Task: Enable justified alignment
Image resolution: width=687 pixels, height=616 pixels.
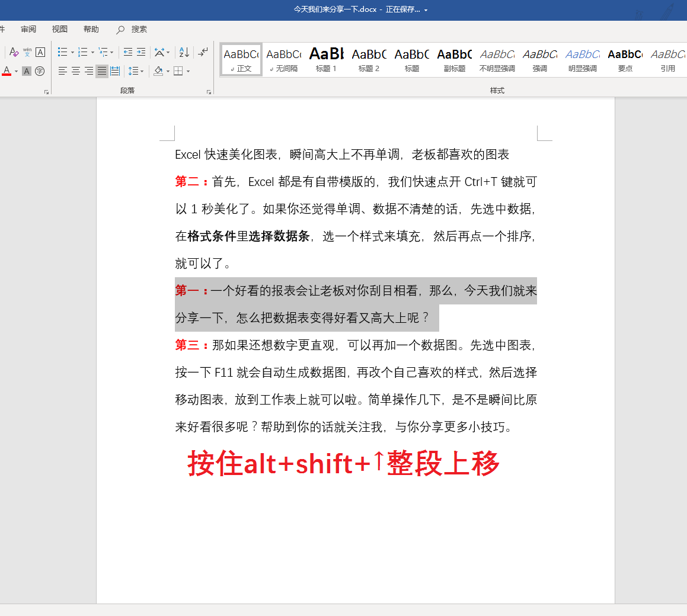Action: click(101, 71)
